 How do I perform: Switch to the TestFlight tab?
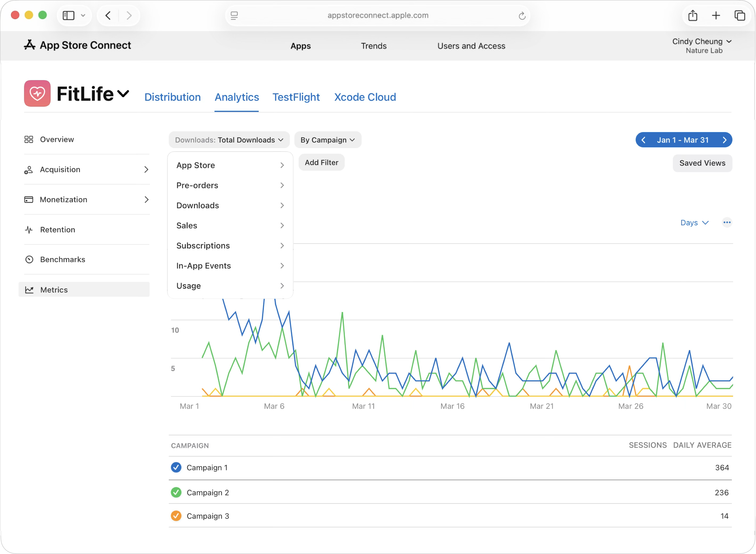(296, 97)
